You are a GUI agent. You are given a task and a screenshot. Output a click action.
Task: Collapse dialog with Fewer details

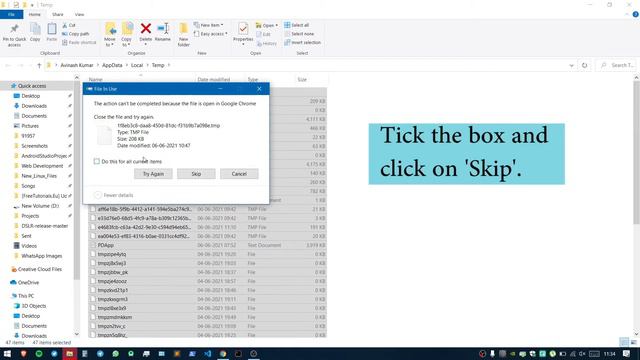[113, 195]
